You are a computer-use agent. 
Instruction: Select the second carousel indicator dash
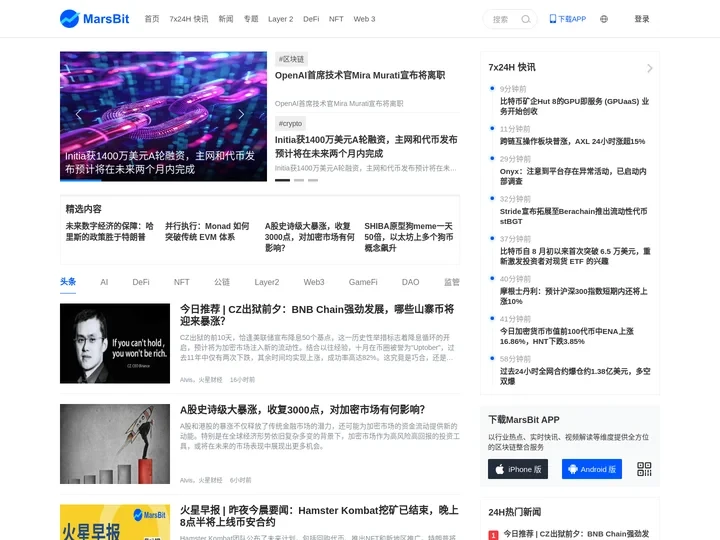click(299, 180)
